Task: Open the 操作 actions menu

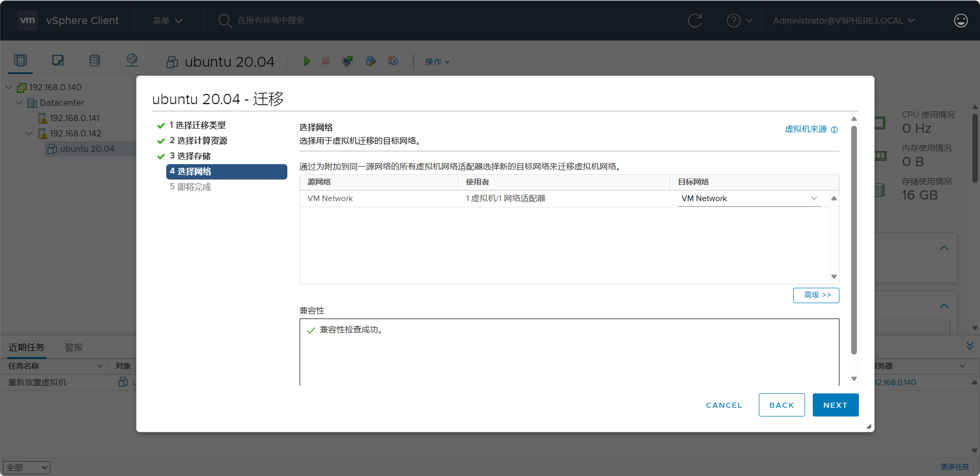Action: [x=437, y=62]
